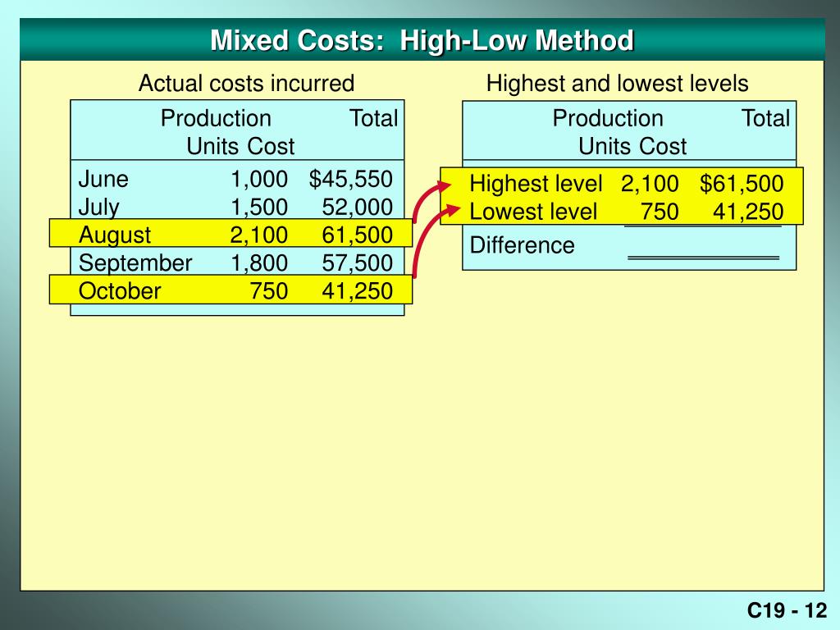Click the slide title 'Mixed Costs: High-Low Method'

coord(422,41)
